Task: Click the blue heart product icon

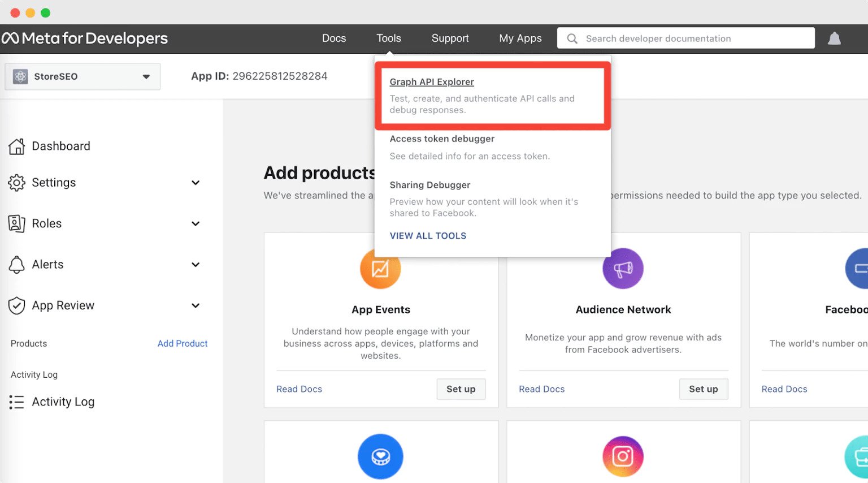Action: click(380, 456)
